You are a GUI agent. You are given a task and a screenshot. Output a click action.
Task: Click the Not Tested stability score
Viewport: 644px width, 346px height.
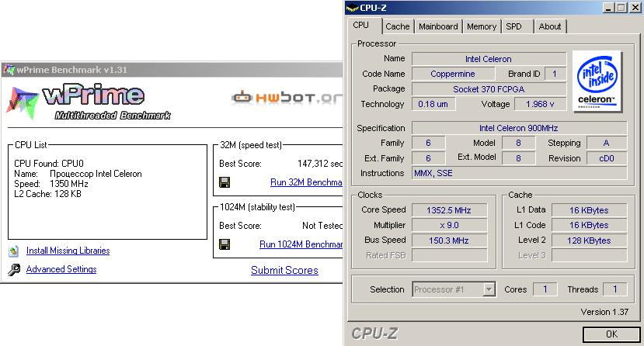322,226
